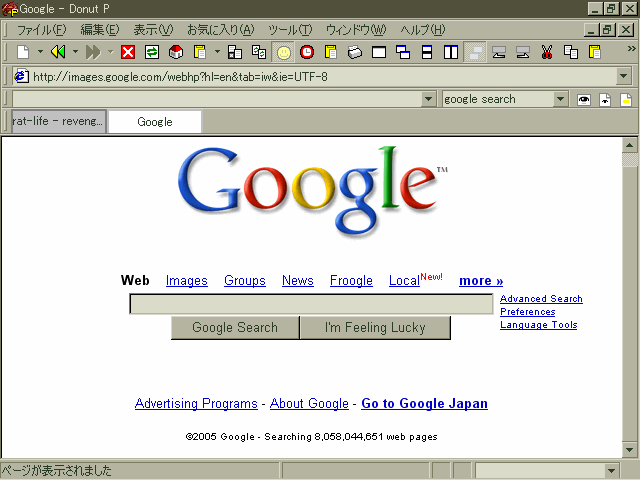This screenshot has width=640, height=480.
Task: Click the Images link
Action: 187,280
